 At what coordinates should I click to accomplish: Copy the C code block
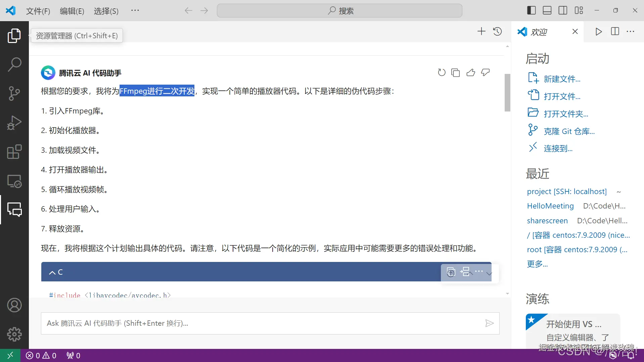pos(451,272)
